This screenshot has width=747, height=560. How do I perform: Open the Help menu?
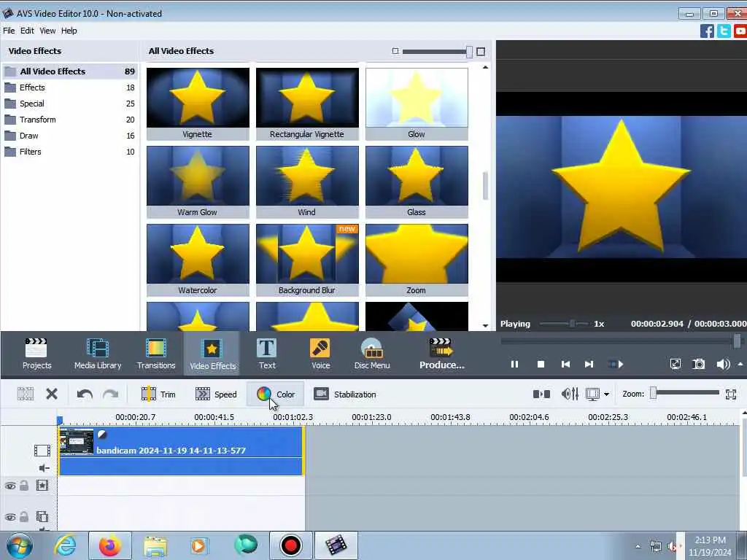[x=69, y=31]
